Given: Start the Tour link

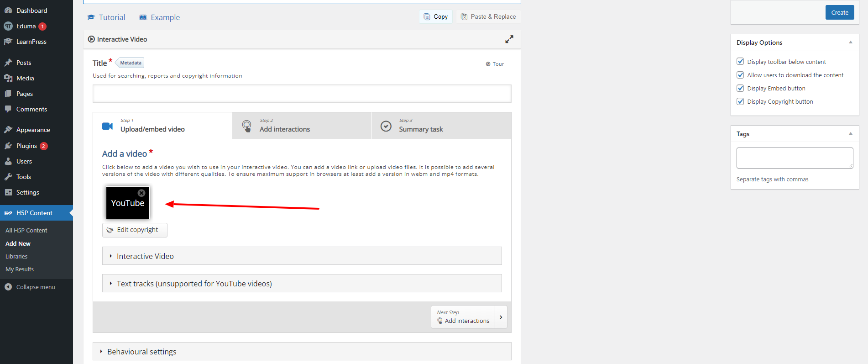Looking at the screenshot, I should coord(495,64).
